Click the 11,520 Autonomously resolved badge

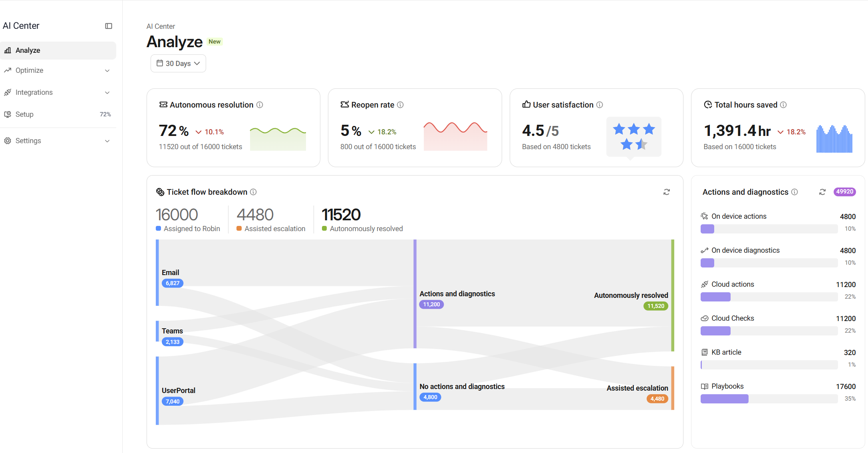(656, 306)
